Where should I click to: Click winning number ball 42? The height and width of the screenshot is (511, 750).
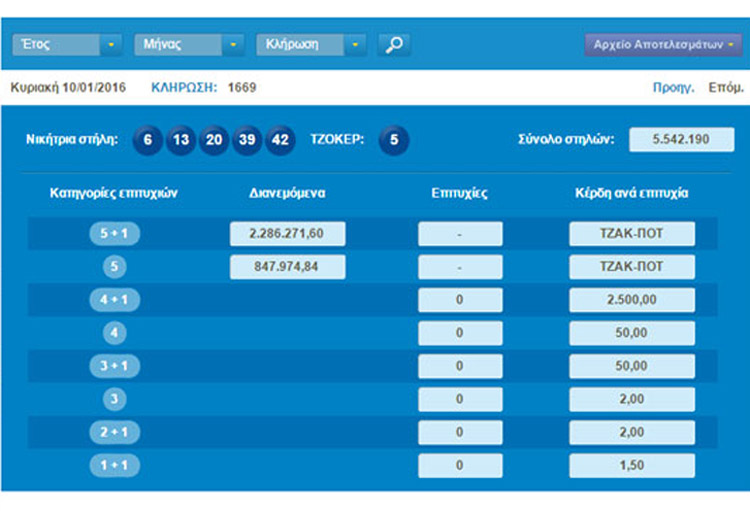click(280, 140)
